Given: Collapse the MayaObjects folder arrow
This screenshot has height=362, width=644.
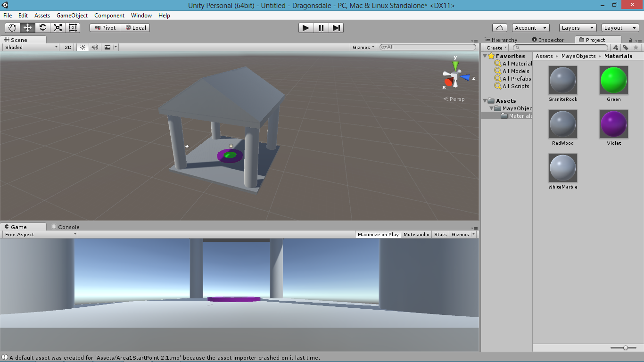Looking at the screenshot, I should tap(492, 108).
